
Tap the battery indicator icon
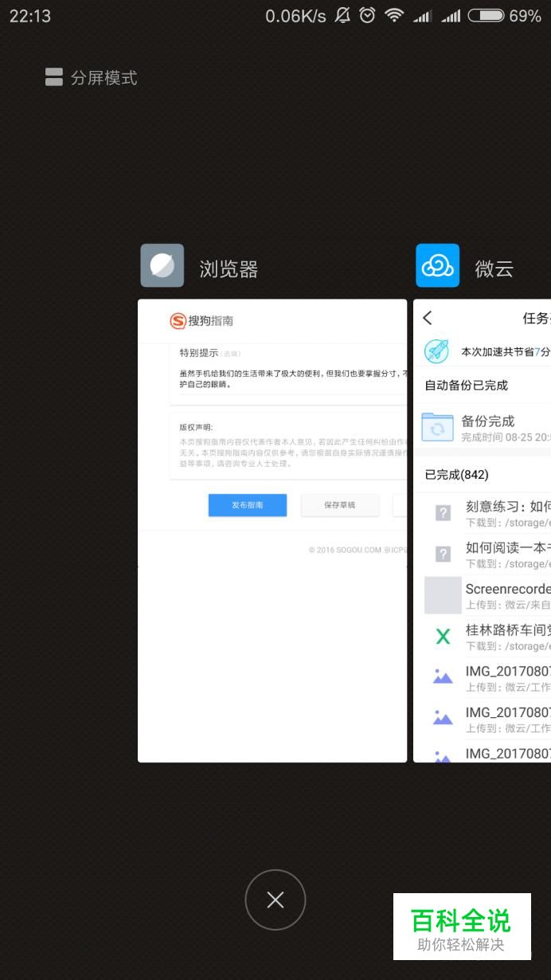click(x=487, y=15)
